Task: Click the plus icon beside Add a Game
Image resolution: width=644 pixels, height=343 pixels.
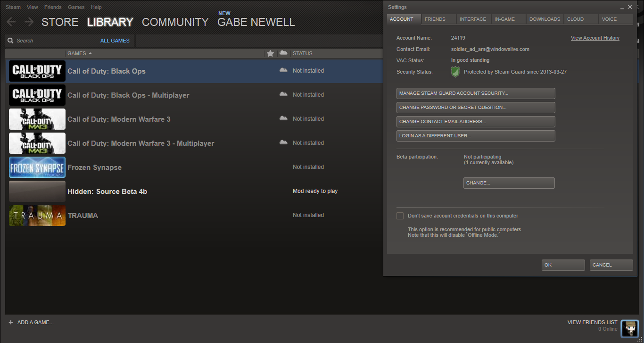Action: click(x=11, y=322)
